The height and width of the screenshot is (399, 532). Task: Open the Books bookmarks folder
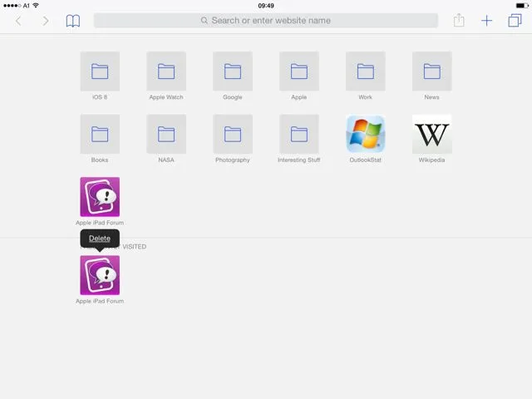[100, 134]
